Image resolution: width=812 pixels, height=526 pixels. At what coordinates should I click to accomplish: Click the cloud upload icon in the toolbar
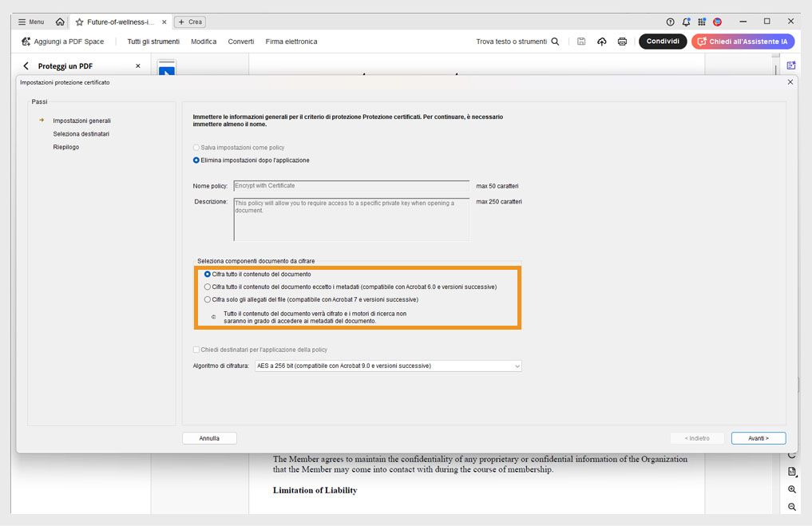tap(602, 41)
